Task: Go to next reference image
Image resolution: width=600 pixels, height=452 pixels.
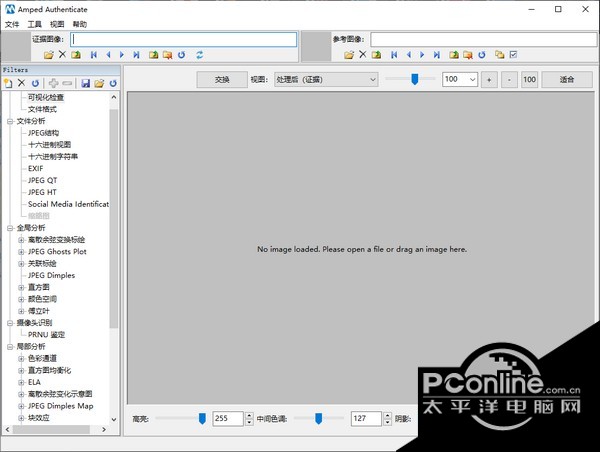Action: pos(422,55)
